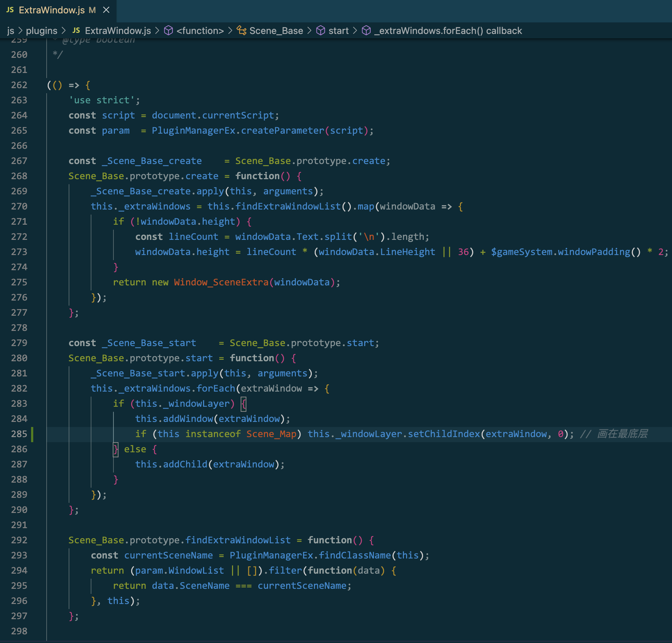672x643 pixels.
Task: Click 'document.currentScript' on line 264
Action: (213, 115)
